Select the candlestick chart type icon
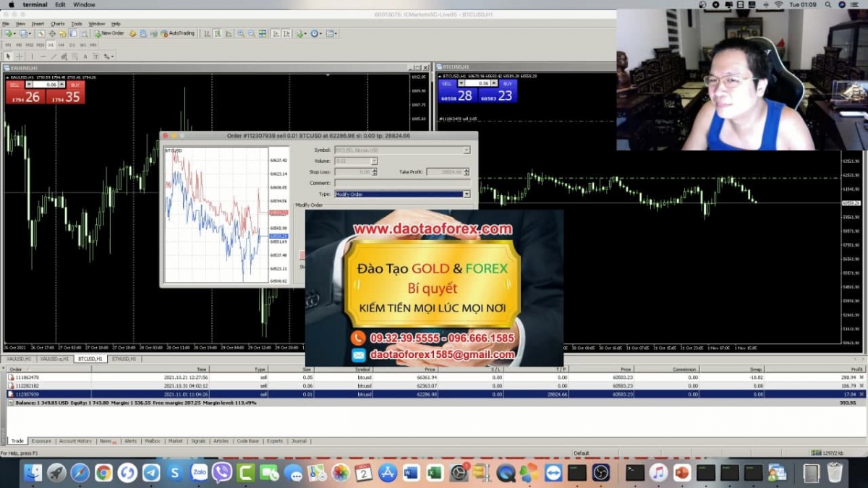The image size is (868, 488). click(218, 33)
